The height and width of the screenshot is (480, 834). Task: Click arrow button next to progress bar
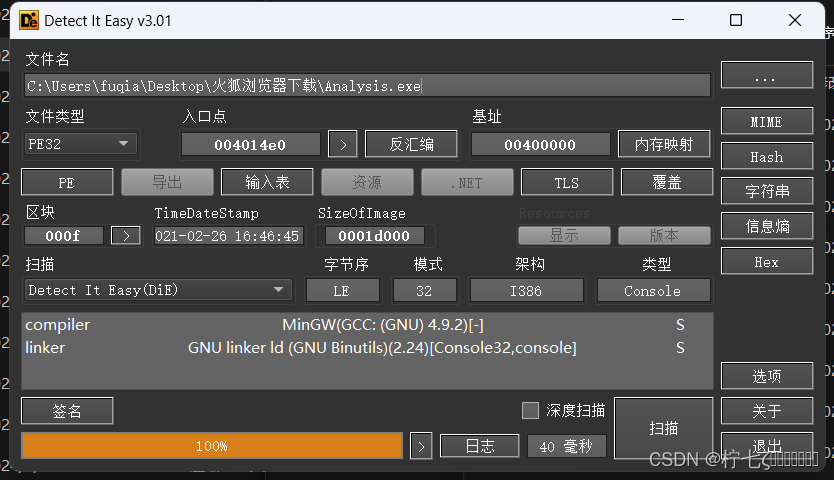(x=421, y=446)
